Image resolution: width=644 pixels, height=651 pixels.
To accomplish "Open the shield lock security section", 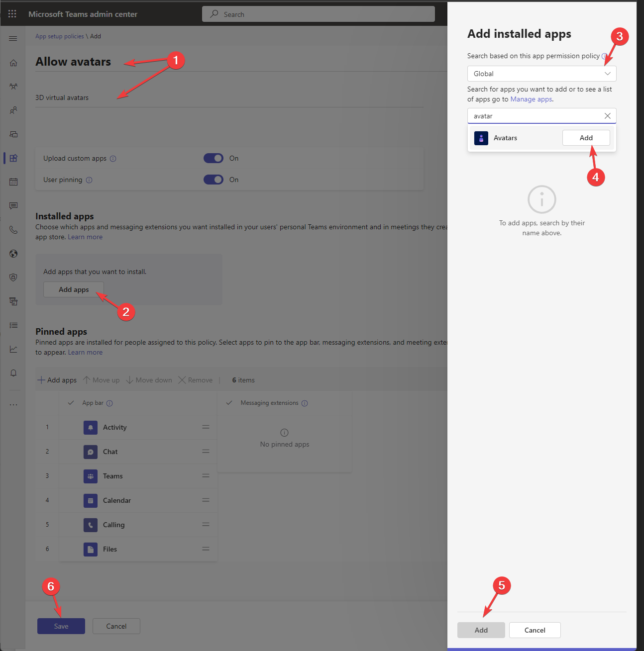I will tap(13, 278).
